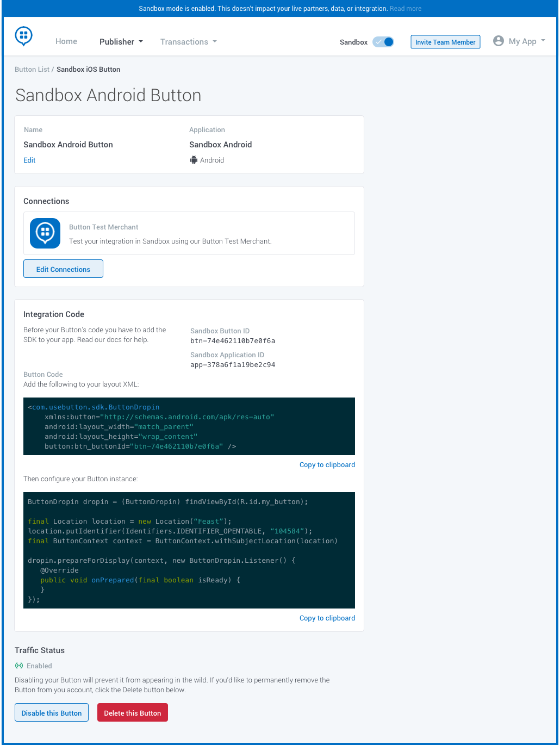560x745 pixels.
Task: Click the Edit Connections button
Action: (x=63, y=269)
